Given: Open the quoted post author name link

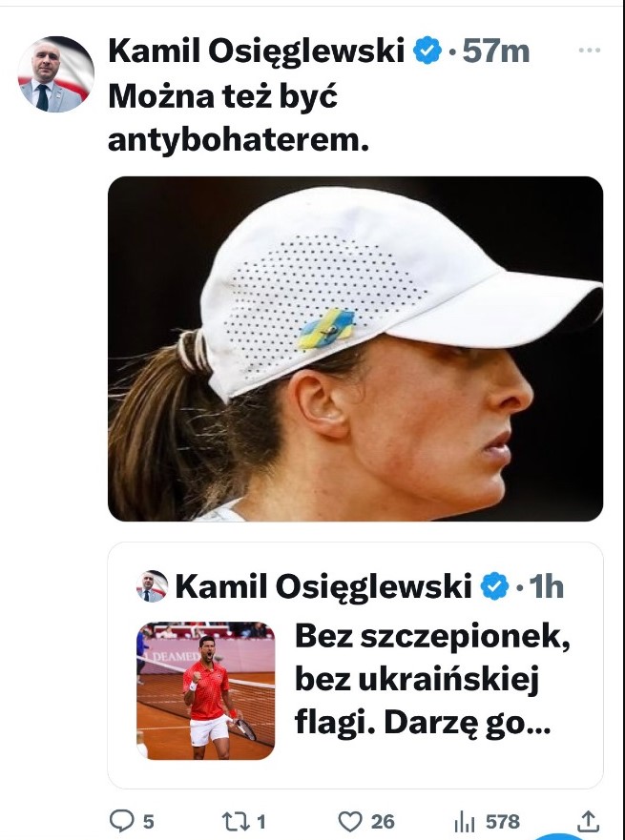Looking at the screenshot, I should pyautogui.click(x=323, y=586).
